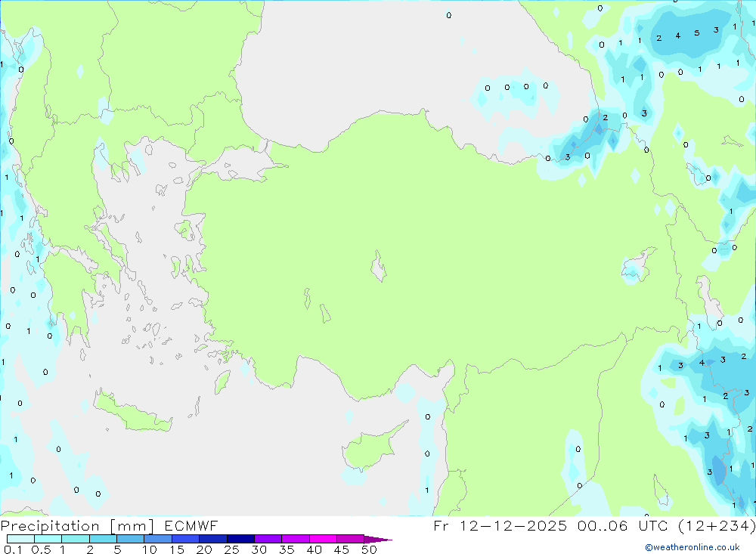Click the "50" legend scale label
The width and height of the screenshot is (756, 554).
click(370, 549)
